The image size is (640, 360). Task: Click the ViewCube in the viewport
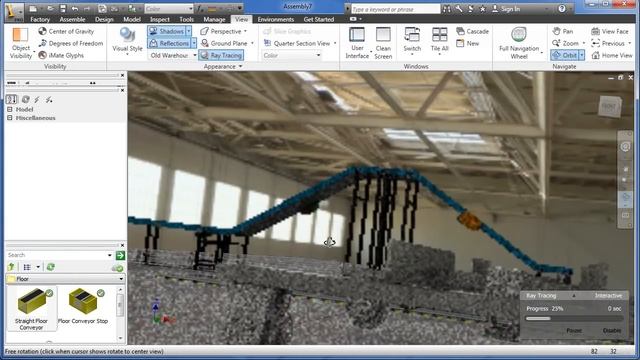pos(609,107)
